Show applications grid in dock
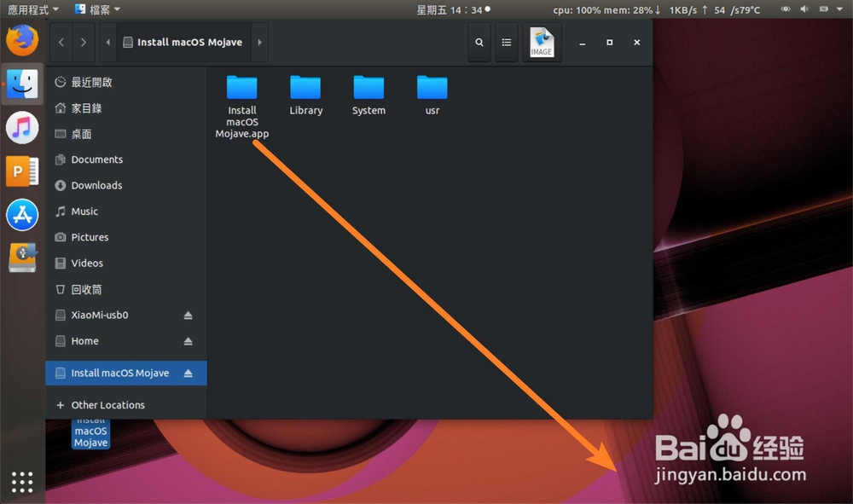 tap(22, 482)
